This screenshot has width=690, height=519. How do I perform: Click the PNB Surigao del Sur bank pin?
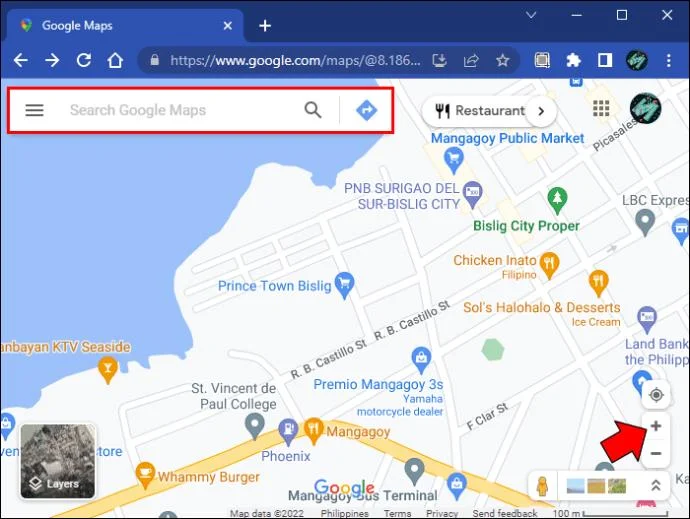pyautogui.click(x=473, y=194)
